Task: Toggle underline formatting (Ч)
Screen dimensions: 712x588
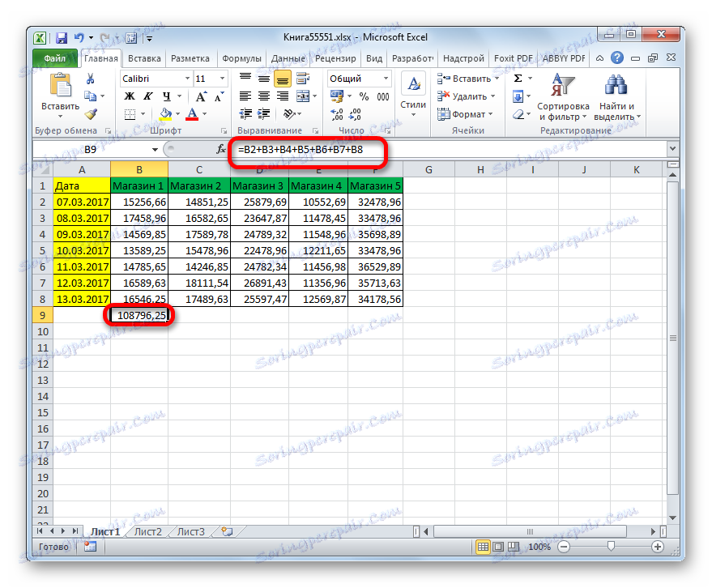Action: (x=168, y=96)
